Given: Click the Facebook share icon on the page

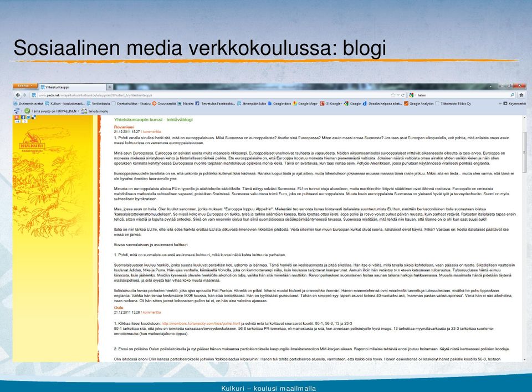Looking at the screenshot, I should 23,117.
